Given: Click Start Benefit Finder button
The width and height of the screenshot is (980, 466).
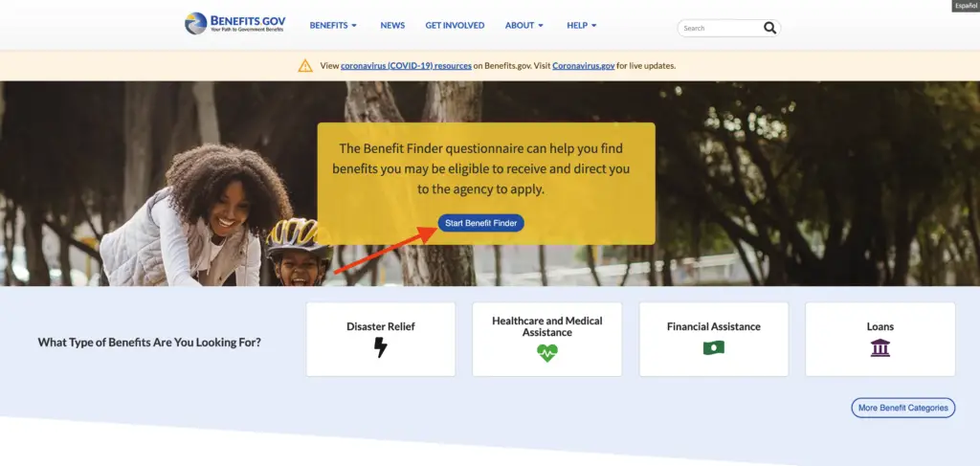Looking at the screenshot, I should pos(480,223).
